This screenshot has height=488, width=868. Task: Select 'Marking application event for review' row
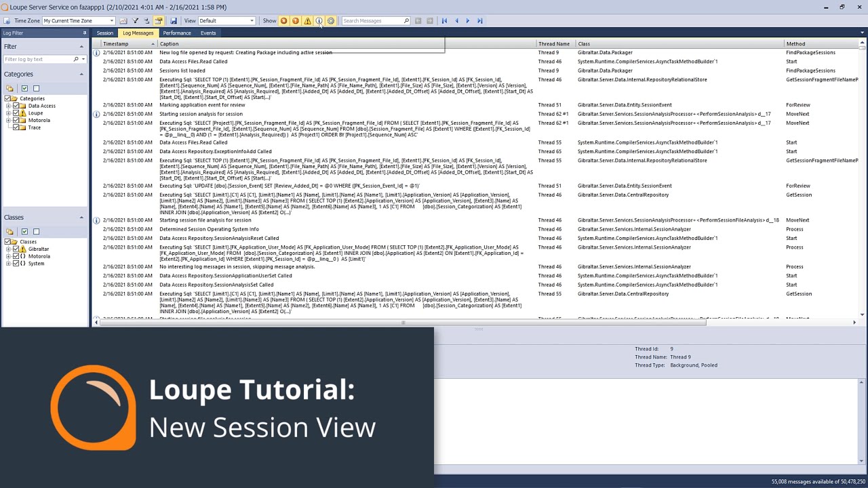[475, 105]
